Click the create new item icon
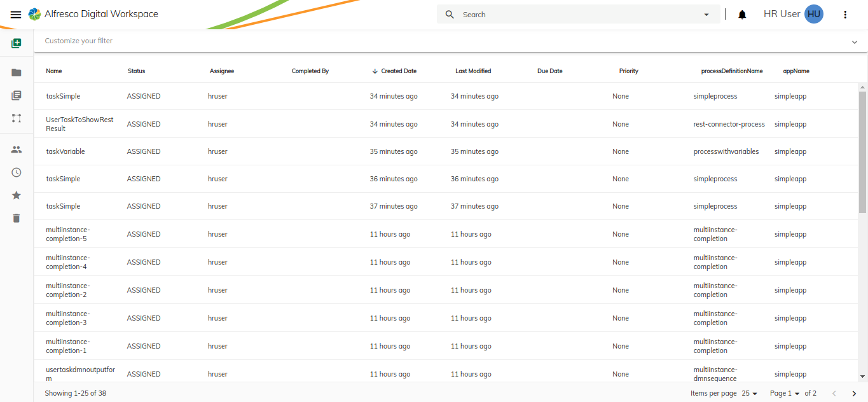This screenshot has height=402, width=868. [17, 43]
